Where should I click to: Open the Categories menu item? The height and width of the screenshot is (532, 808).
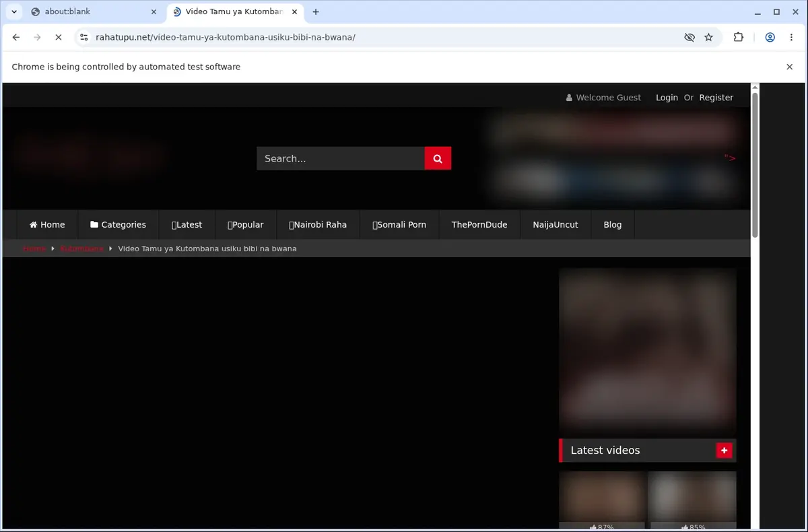[x=118, y=224]
